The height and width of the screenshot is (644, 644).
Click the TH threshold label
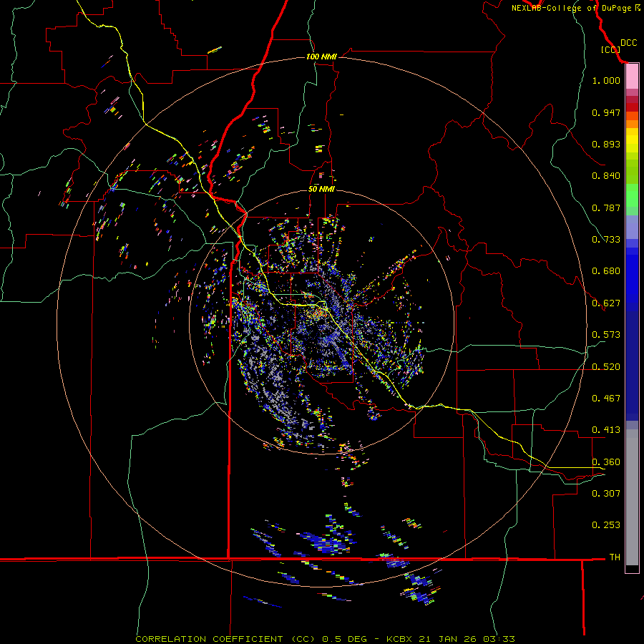615,557
